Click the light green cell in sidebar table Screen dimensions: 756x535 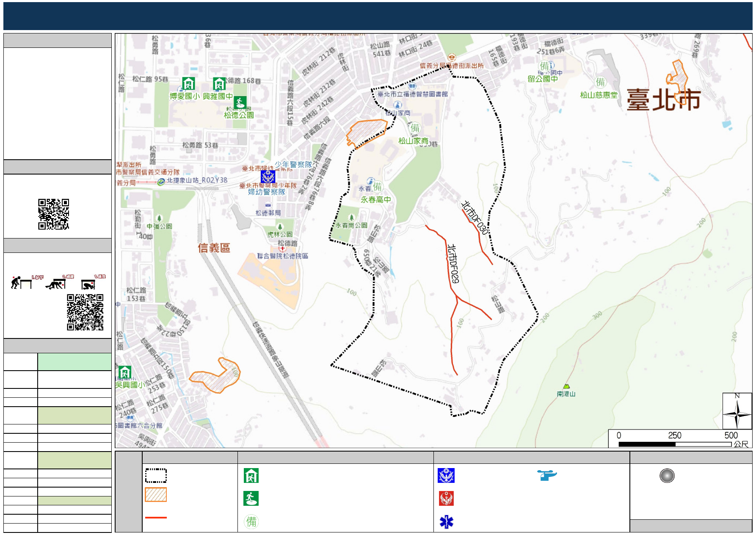pyautogui.click(x=74, y=362)
